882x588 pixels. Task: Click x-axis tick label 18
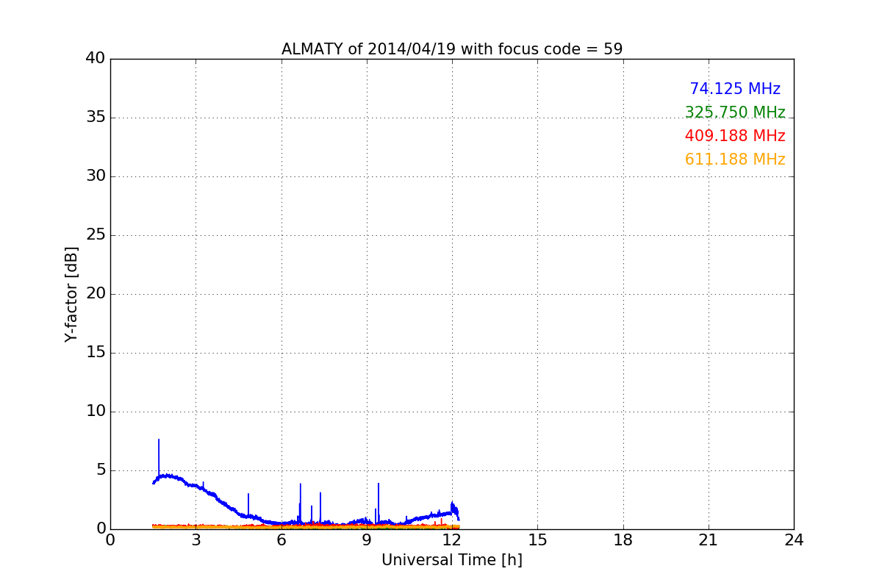pos(623,540)
